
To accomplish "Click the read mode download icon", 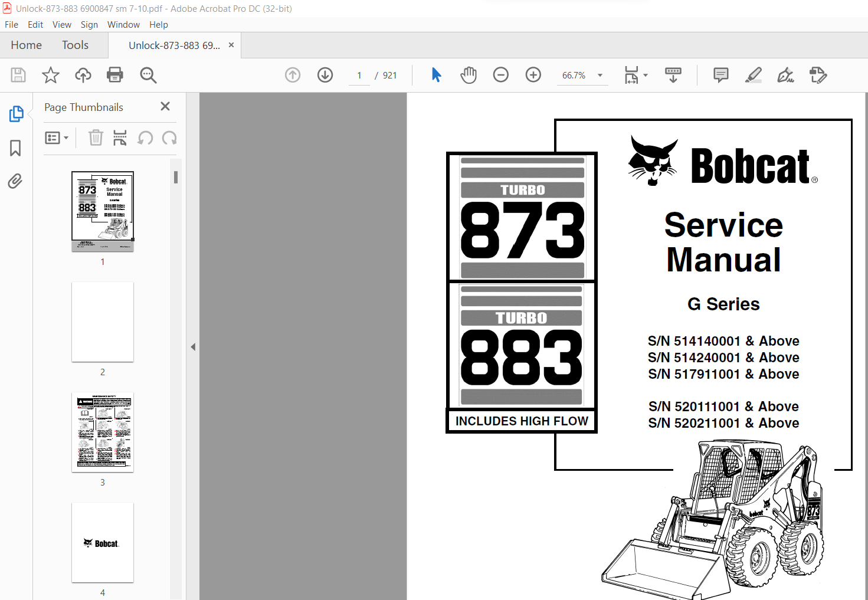I will (x=673, y=75).
